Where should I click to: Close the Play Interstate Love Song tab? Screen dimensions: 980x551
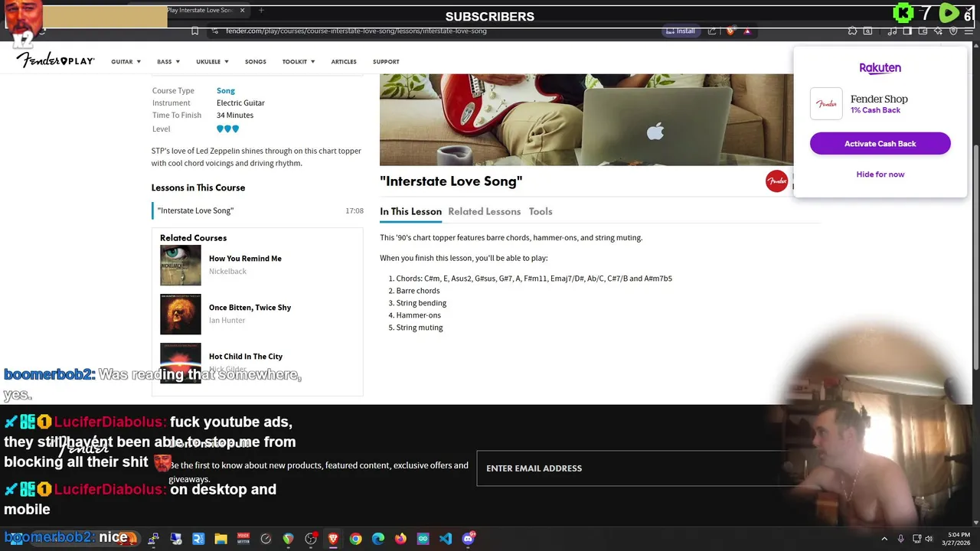point(243,10)
